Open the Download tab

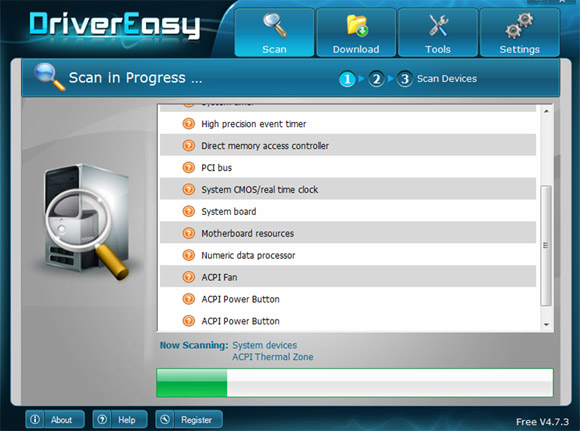356,33
